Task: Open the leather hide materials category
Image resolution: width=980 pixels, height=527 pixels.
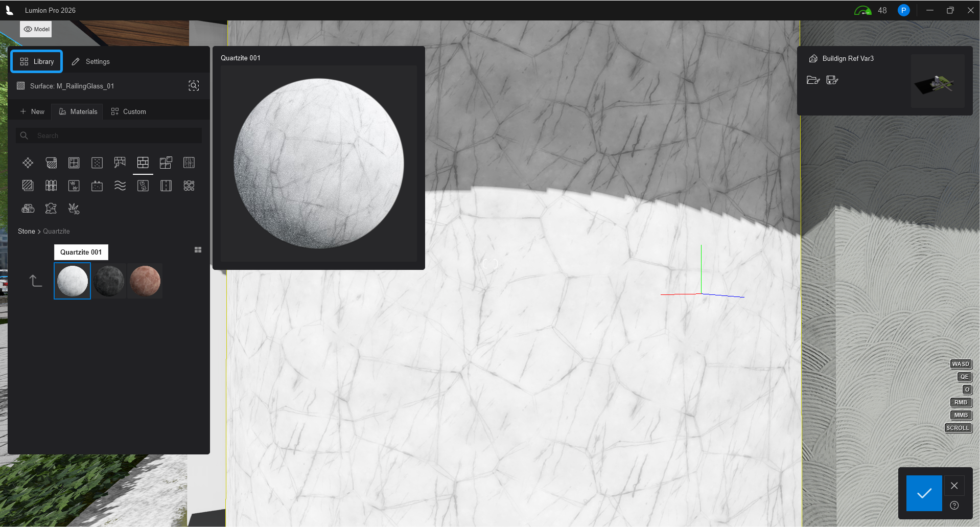Action: (x=51, y=209)
